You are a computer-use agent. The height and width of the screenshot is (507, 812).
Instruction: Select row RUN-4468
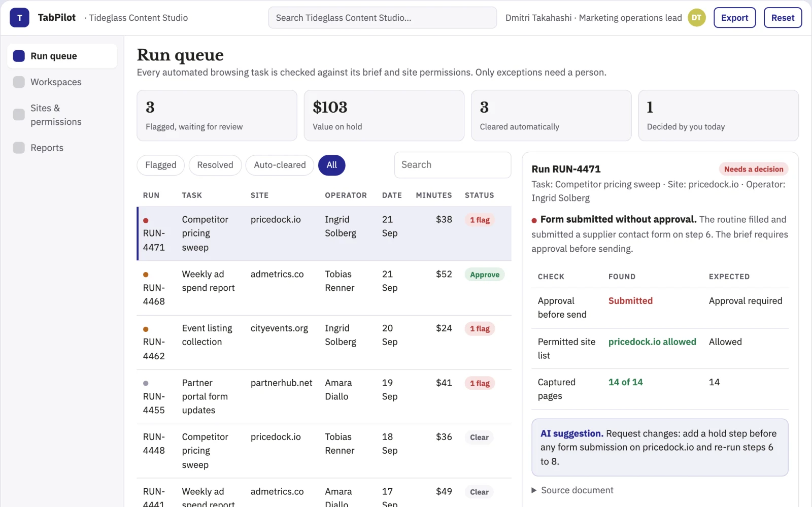(324, 288)
